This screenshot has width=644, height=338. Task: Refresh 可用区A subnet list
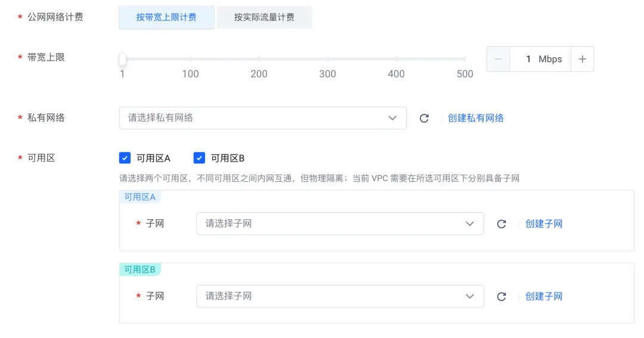[x=501, y=224]
